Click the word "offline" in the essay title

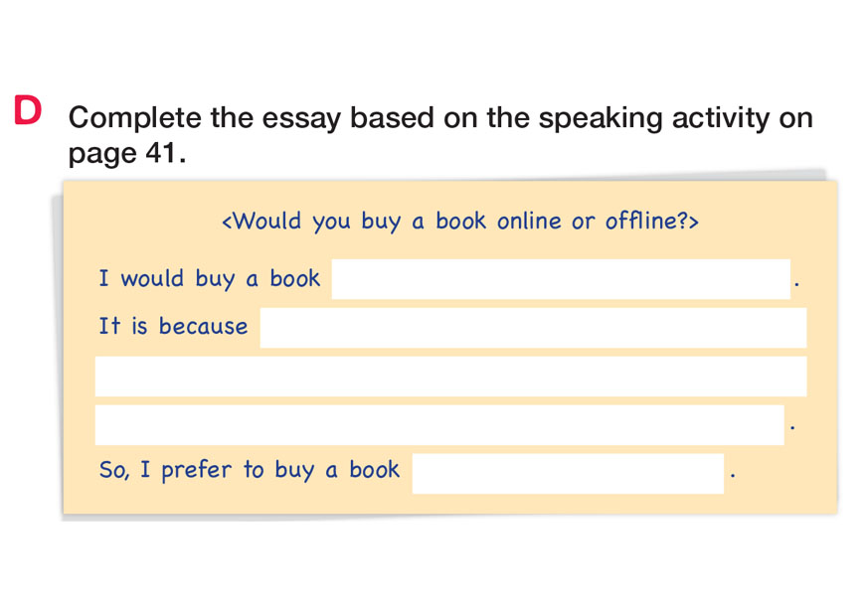tap(640, 221)
